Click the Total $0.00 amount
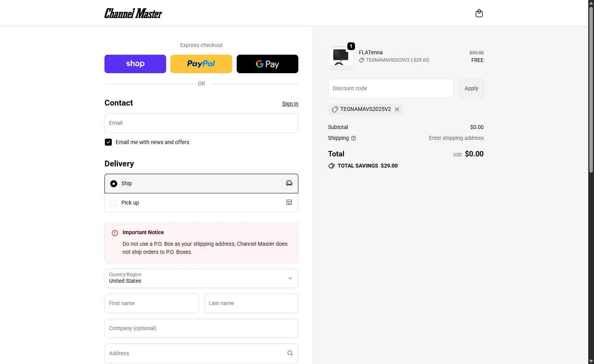The width and height of the screenshot is (594, 364). [474, 154]
